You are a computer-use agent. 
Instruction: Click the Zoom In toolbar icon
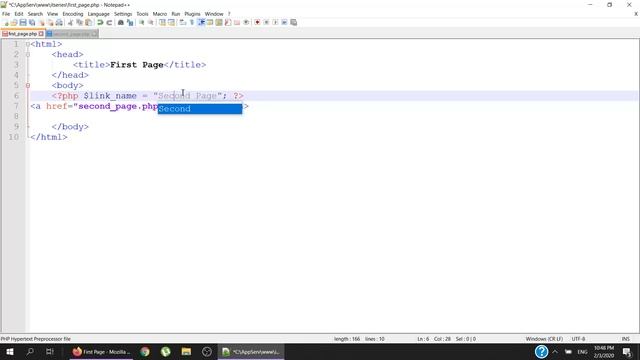pyautogui.click(x=142, y=22)
